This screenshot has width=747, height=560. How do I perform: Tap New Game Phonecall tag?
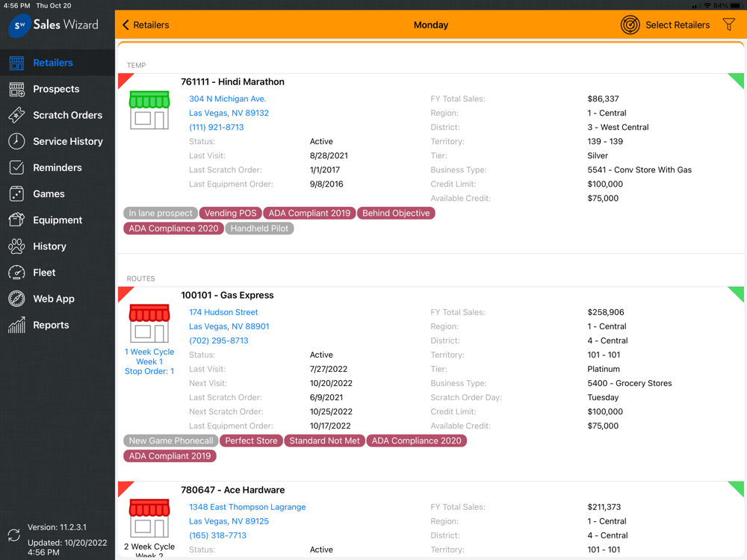pyautogui.click(x=171, y=441)
